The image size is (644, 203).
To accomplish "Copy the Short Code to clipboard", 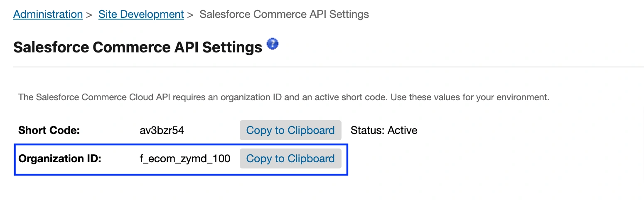I will (x=290, y=130).
